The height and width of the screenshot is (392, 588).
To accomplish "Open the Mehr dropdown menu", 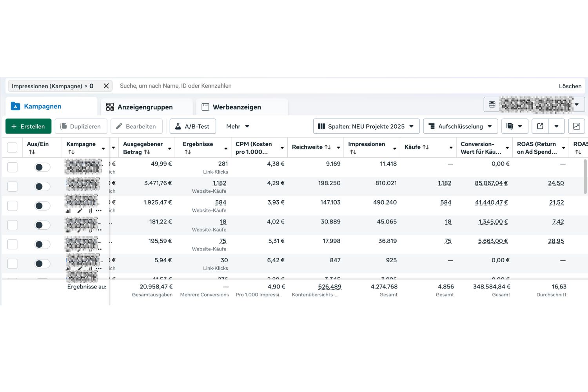I will pyautogui.click(x=238, y=126).
